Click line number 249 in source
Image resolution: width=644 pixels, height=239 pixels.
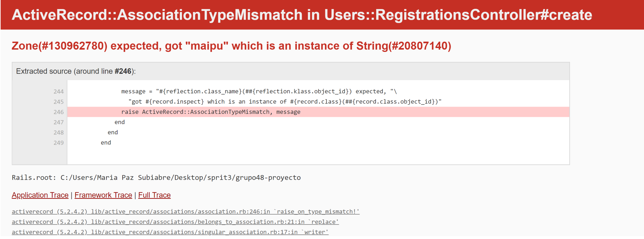coord(58,143)
